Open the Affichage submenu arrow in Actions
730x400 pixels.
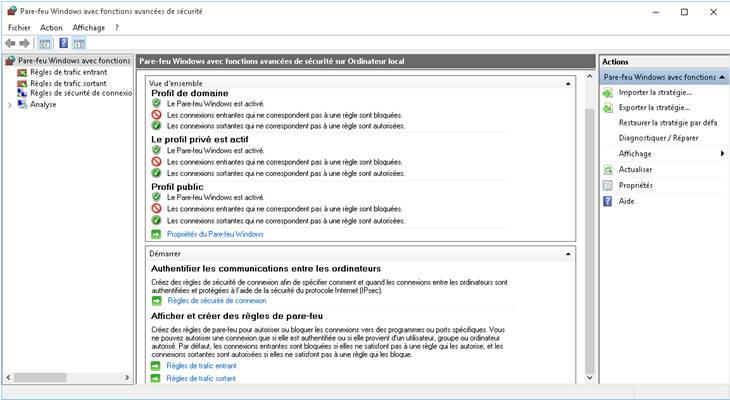coord(722,154)
